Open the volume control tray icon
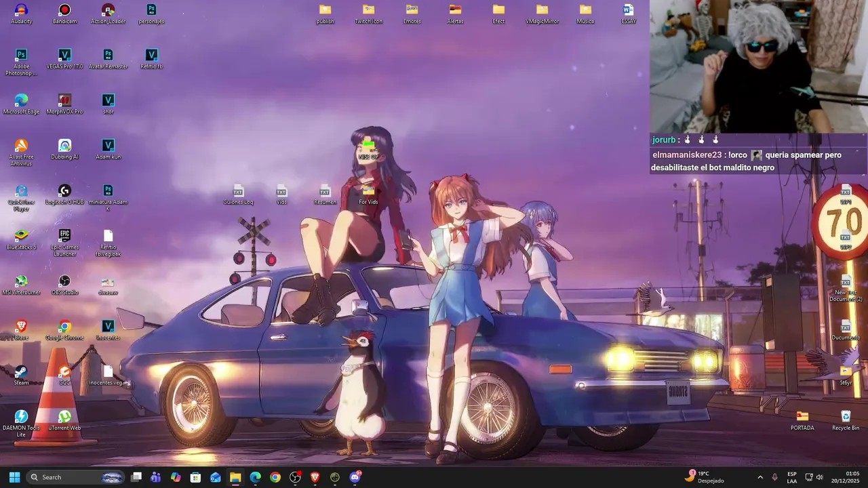 coord(820,477)
